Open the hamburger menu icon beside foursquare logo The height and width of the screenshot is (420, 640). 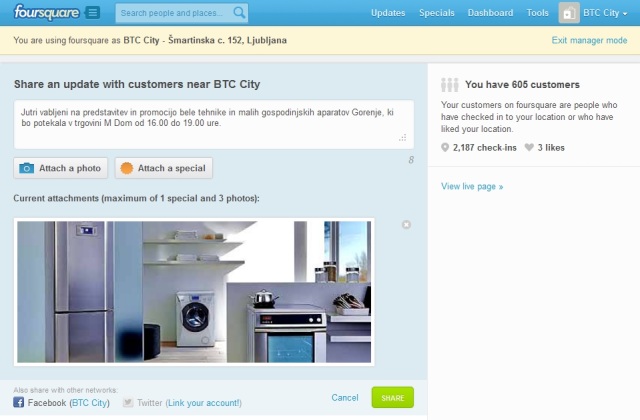click(x=93, y=13)
